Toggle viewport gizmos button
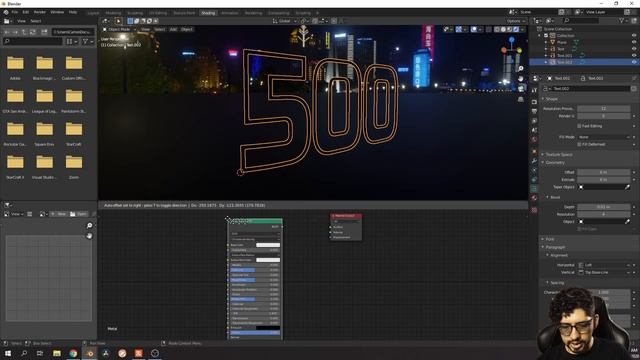 point(459,29)
